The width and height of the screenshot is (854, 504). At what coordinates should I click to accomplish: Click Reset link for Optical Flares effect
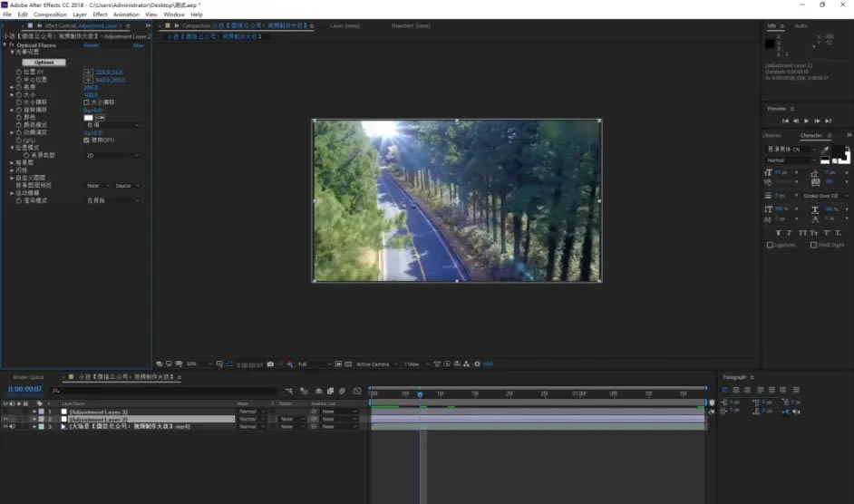(x=92, y=45)
